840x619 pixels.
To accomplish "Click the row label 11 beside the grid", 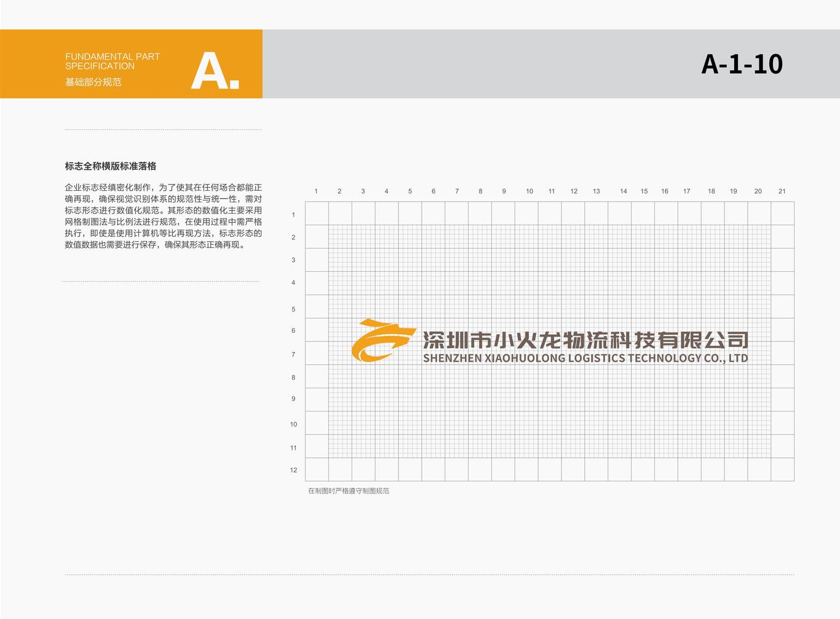I will [293, 449].
